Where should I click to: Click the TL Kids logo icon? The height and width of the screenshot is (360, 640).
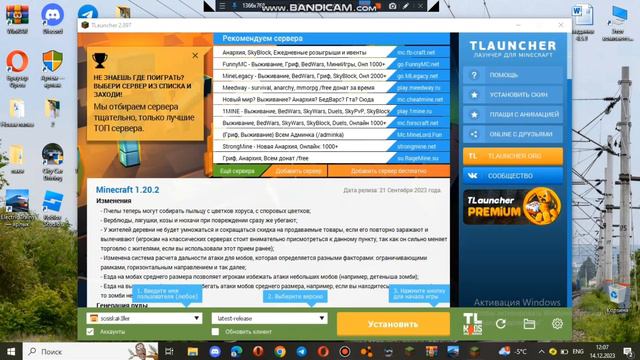(473, 324)
